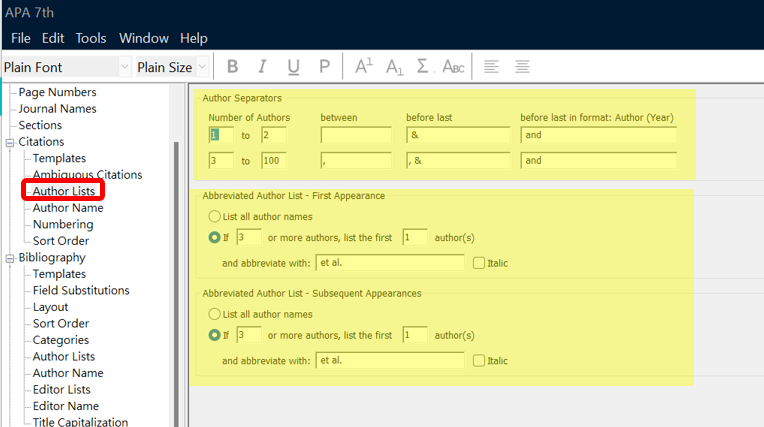764x427 pixels.
Task: Select Author Lists under Citations
Action: 64,191
